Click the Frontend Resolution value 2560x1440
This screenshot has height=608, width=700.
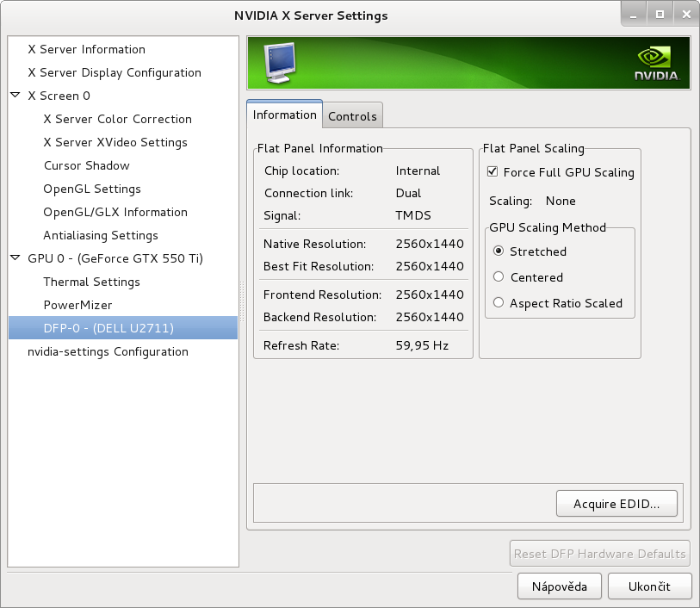(x=430, y=295)
